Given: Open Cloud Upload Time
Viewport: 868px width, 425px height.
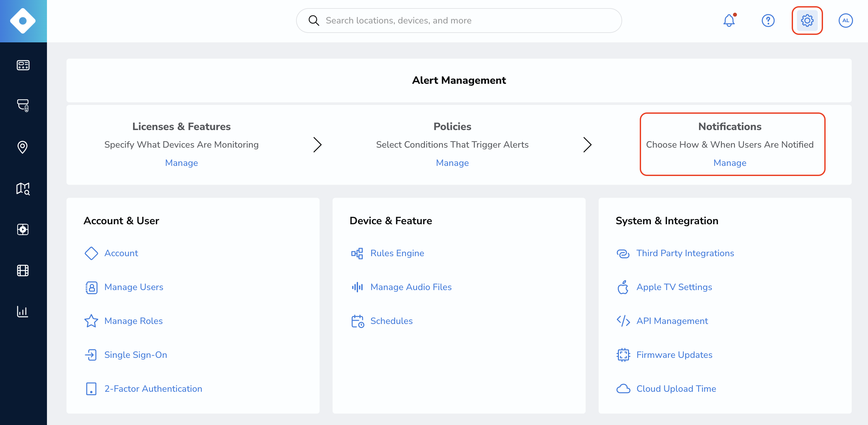Looking at the screenshot, I should (676, 388).
